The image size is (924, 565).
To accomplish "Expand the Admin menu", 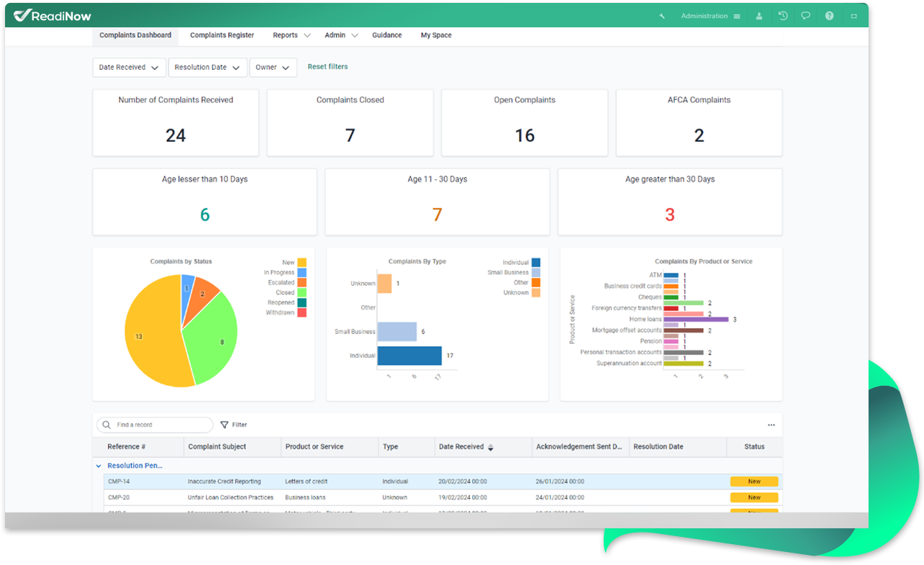I will click(341, 35).
